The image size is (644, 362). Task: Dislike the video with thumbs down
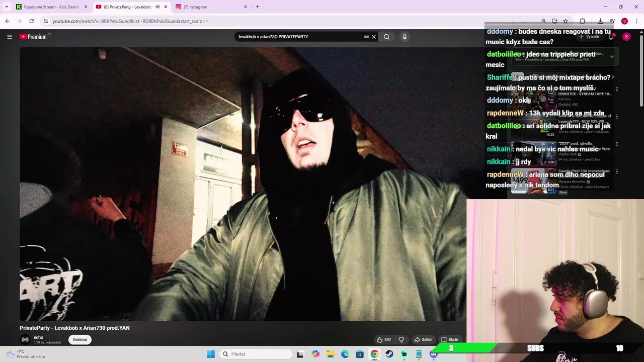401,339
